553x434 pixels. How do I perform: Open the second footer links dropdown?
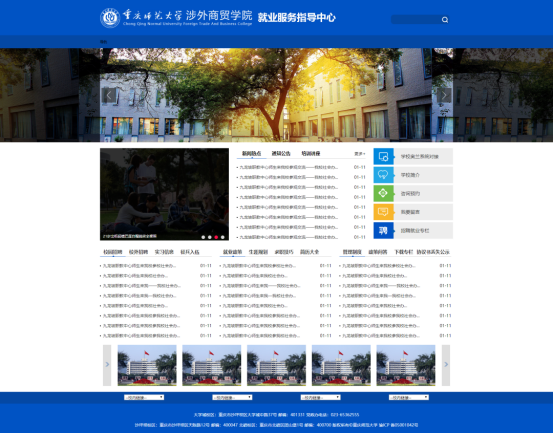click(232, 397)
